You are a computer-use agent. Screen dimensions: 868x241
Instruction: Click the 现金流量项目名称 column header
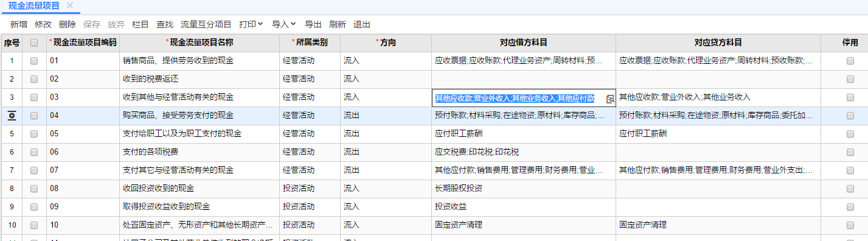coord(200,43)
